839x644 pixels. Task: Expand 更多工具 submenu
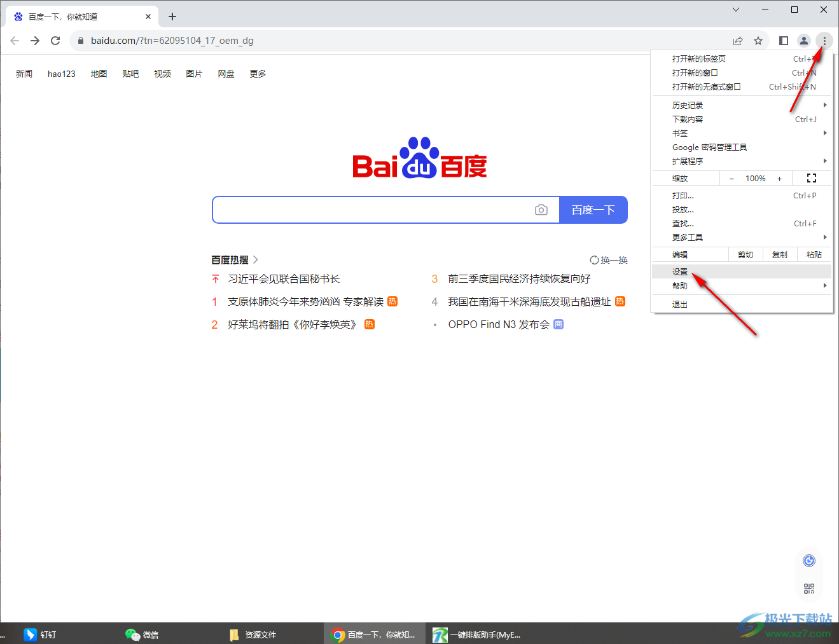click(742, 238)
